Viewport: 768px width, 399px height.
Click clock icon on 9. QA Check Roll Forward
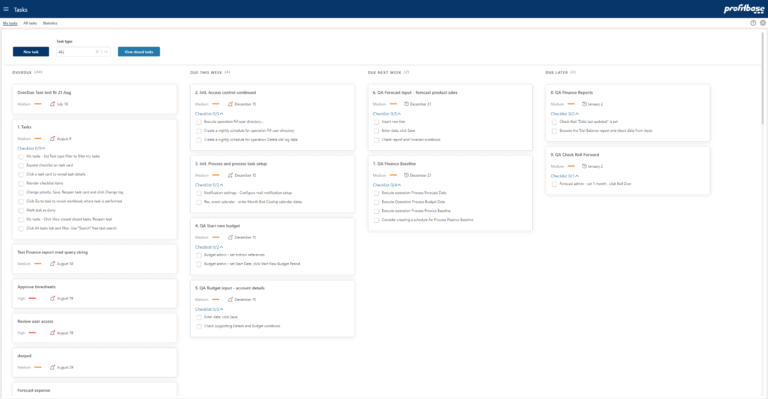(x=584, y=166)
